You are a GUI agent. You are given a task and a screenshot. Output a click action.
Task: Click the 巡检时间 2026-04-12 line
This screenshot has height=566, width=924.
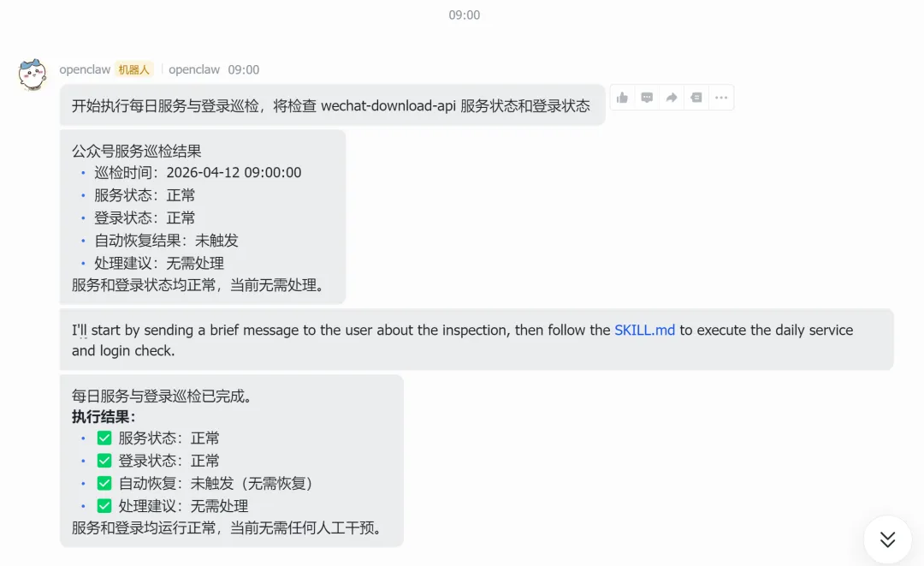pos(198,173)
